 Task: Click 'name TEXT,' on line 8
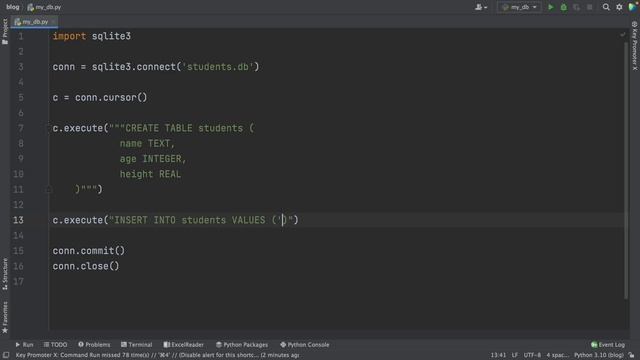(147, 144)
